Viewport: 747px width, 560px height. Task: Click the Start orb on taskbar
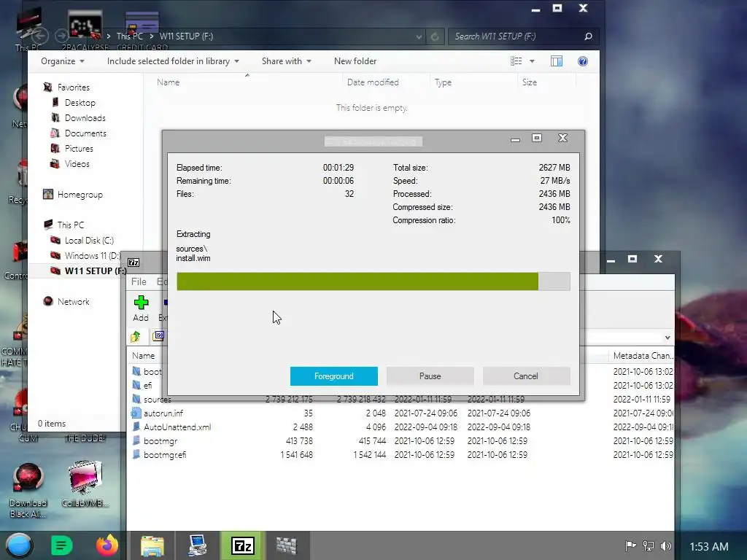click(x=19, y=545)
